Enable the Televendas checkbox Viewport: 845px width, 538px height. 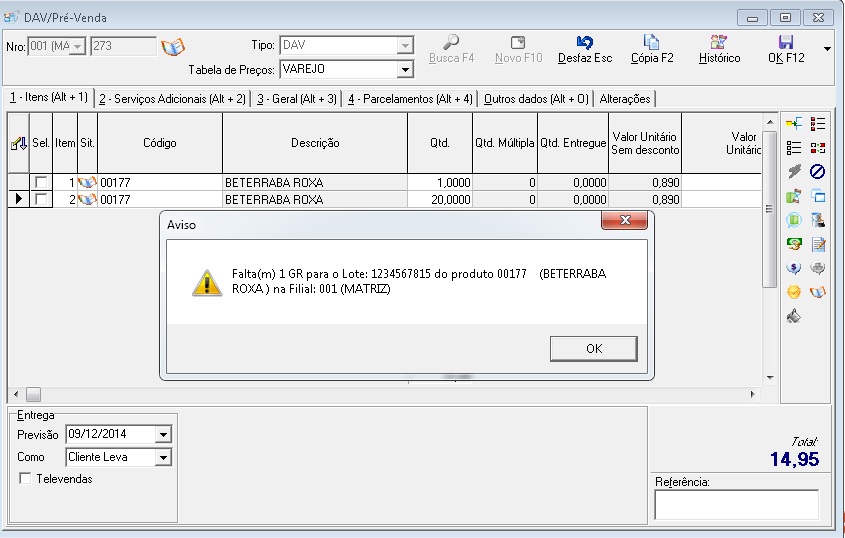coord(25,478)
